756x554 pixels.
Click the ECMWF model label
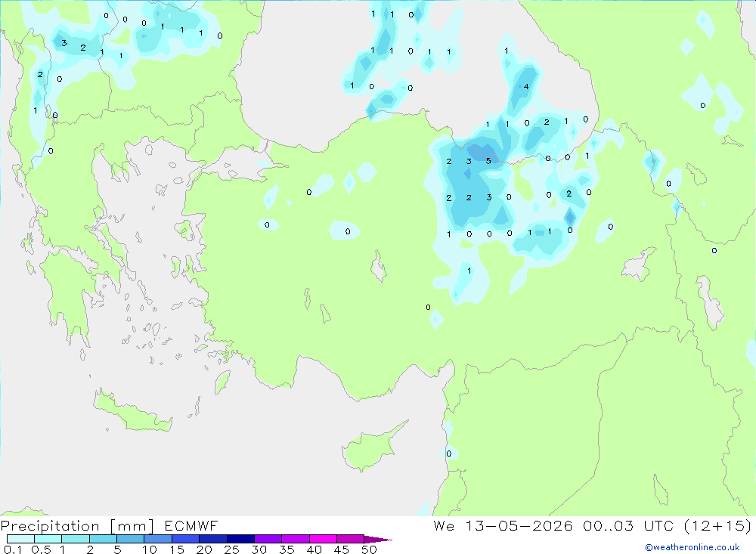click(191, 526)
